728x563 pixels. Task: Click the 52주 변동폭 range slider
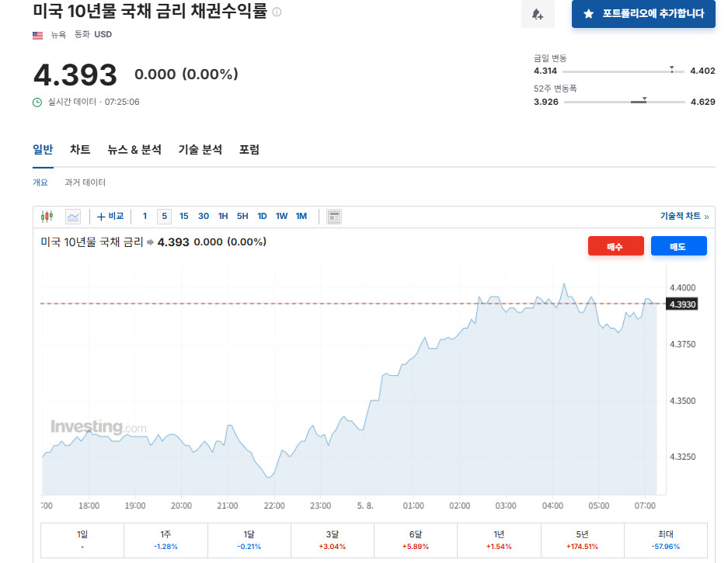(625, 102)
